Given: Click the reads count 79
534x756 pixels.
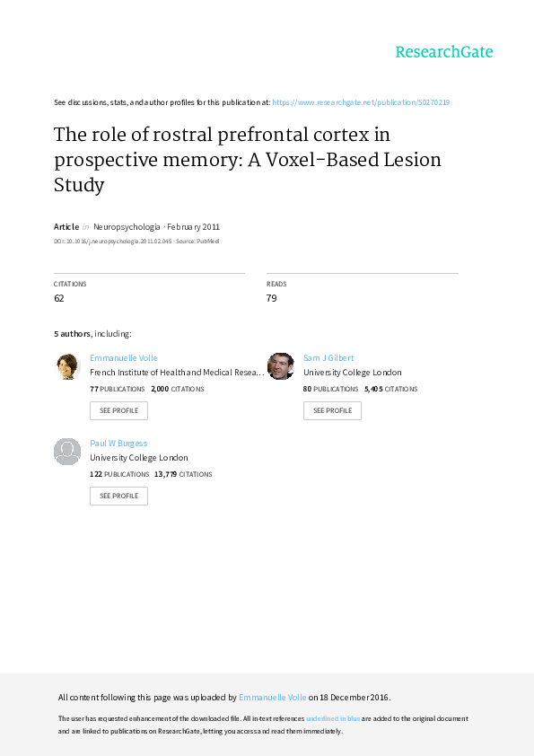Looking at the screenshot, I should pos(271,298).
